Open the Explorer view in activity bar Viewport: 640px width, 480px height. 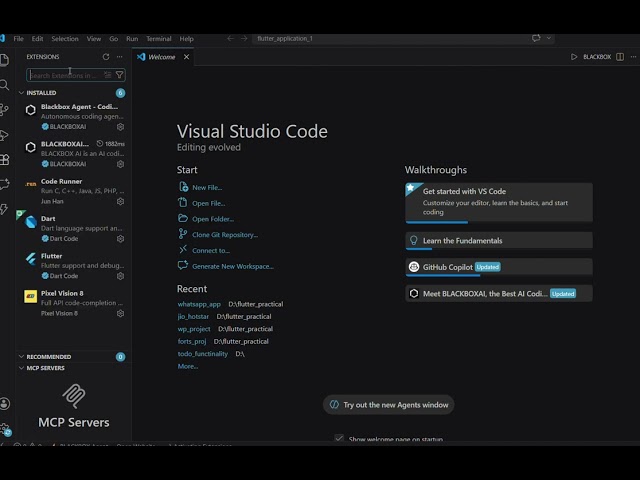4,60
